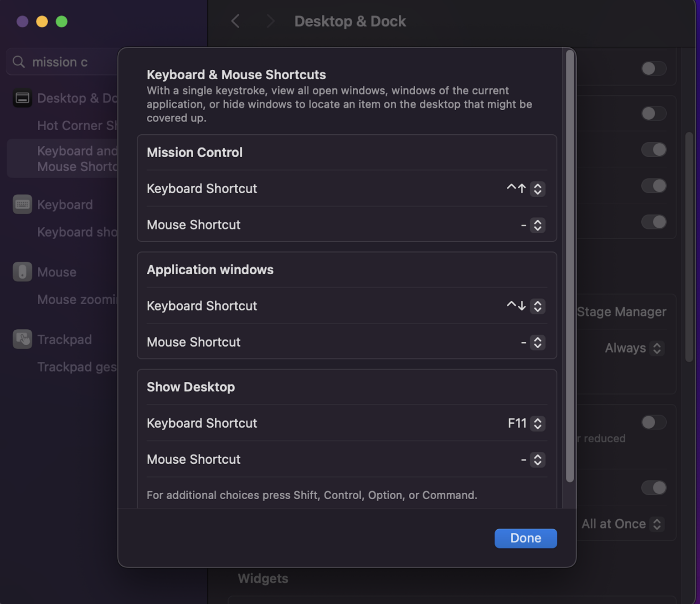Toggle the switch next to Stage Manager
Image resolution: width=700 pixels, height=604 pixels.
click(654, 311)
